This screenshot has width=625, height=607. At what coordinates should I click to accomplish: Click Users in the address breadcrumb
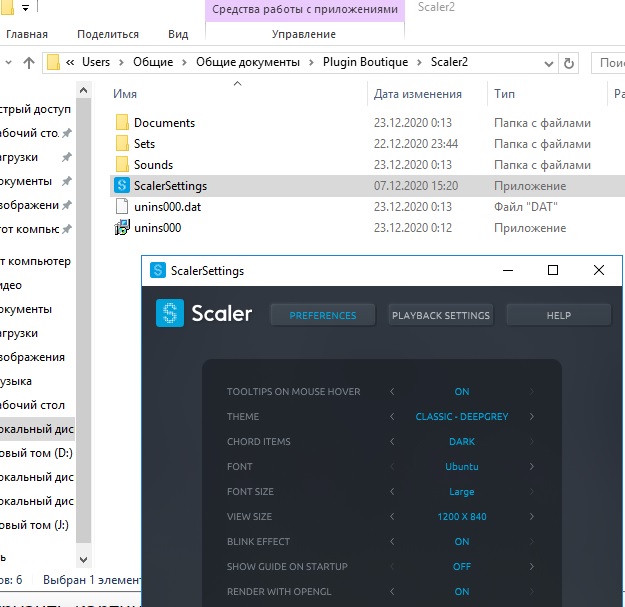point(96,62)
